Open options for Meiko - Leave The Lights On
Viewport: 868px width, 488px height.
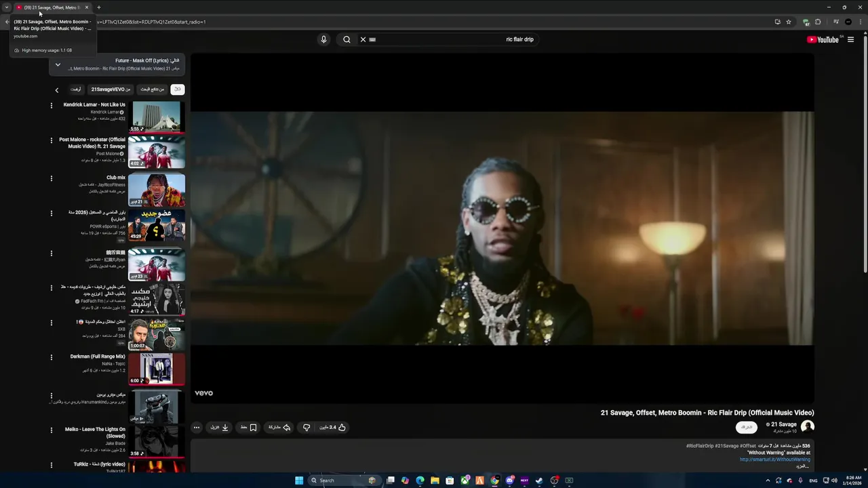click(51, 430)
